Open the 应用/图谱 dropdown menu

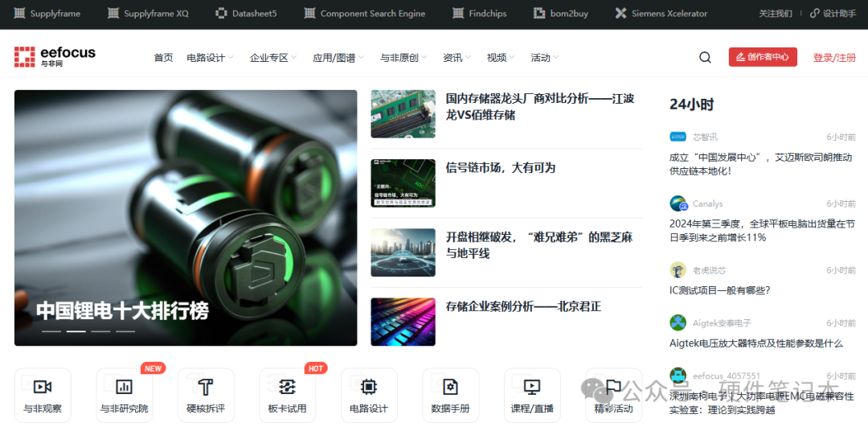[x=338, y=58]
